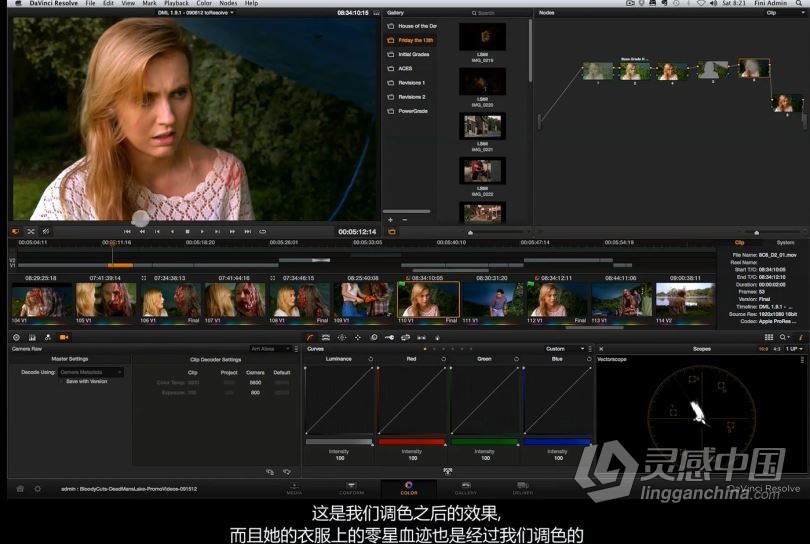Open the Vectorscope options menu
The width and height of the screenshot is (810, 544).
[x=802, y=360]
